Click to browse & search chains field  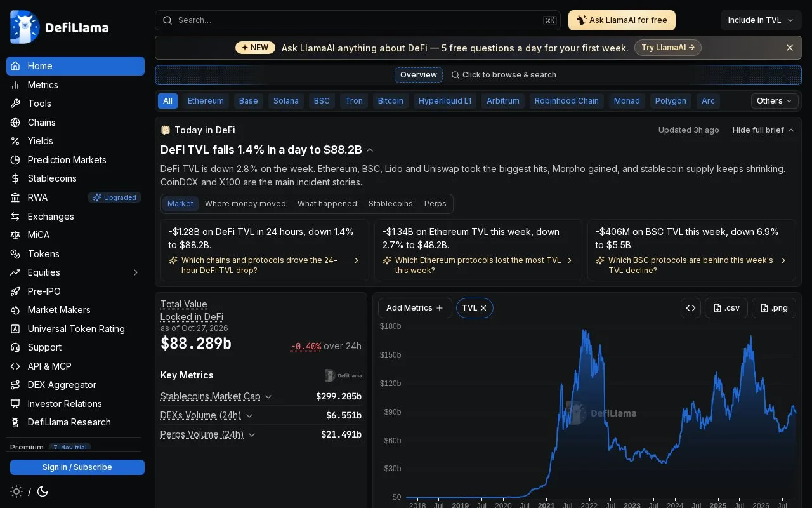click(x=504, y=75)
